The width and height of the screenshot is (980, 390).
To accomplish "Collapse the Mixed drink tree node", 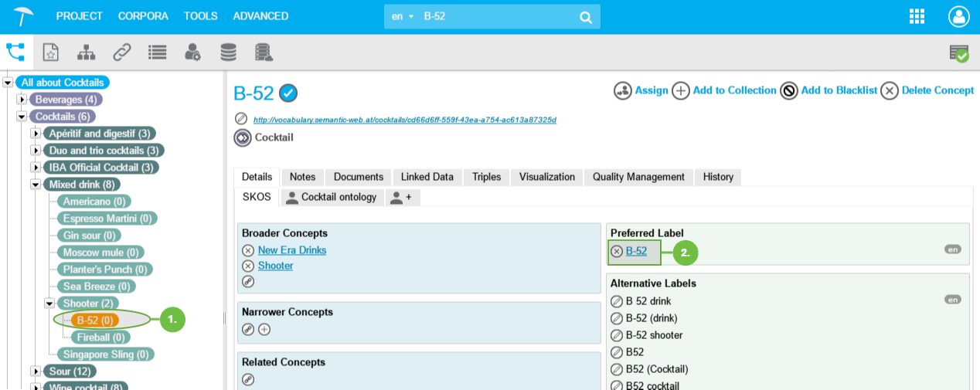I will [x=36, y=185].
